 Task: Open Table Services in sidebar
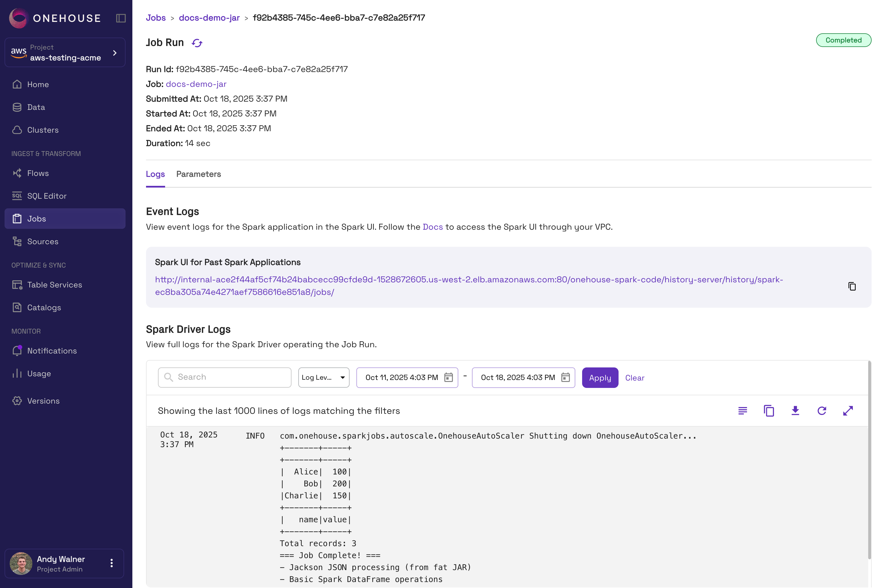pos(54,285)
